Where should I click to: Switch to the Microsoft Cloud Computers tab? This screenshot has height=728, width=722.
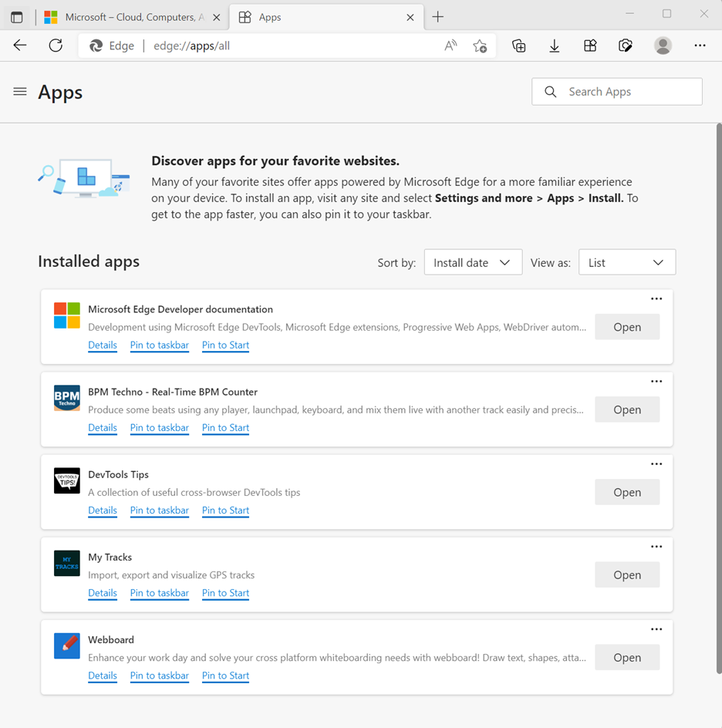pos(131,16)
